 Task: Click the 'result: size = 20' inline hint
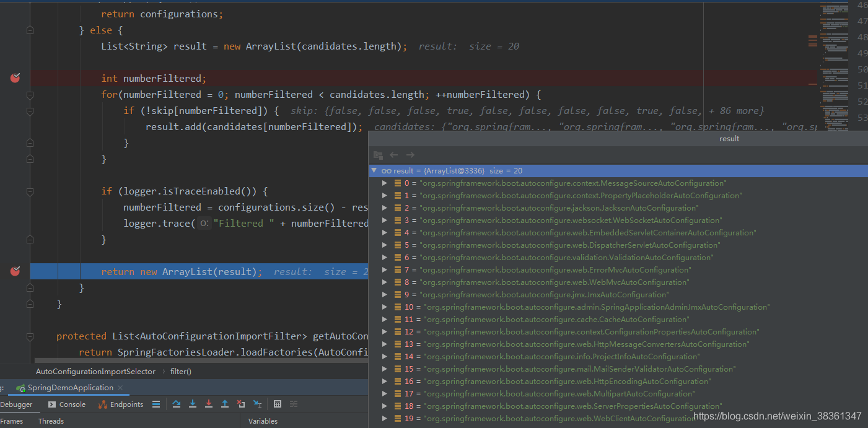pyautogui.click(x=468, y=46)
